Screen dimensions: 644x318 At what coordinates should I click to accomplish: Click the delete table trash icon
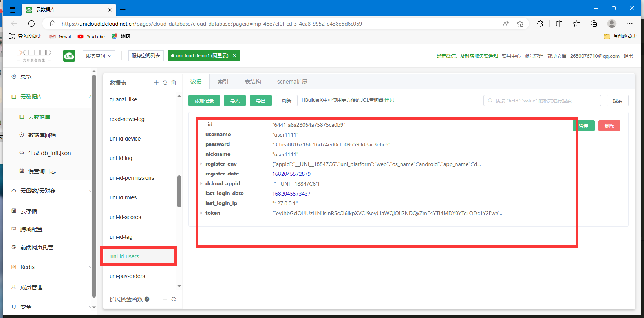tap(174, 83)
